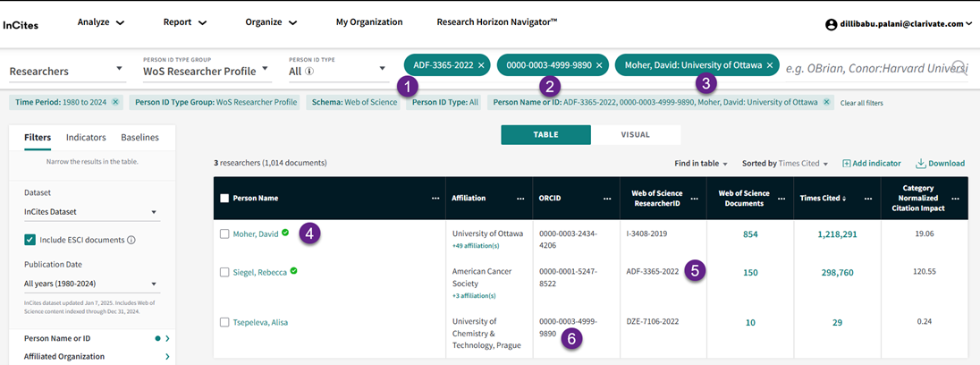Image resolution: width=980 pixels, height=365 pixels.
Task: Open the Person ID Type Group dropdown
Action: click(x=207, y=72)
